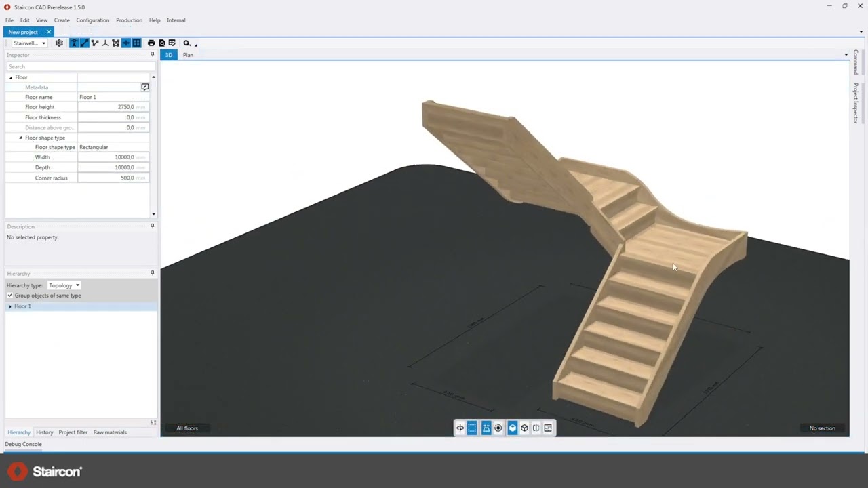Open the Hierarchy type Topology dropdown
The height and width of the screenshot is (488, 868).
click(64, 285)
